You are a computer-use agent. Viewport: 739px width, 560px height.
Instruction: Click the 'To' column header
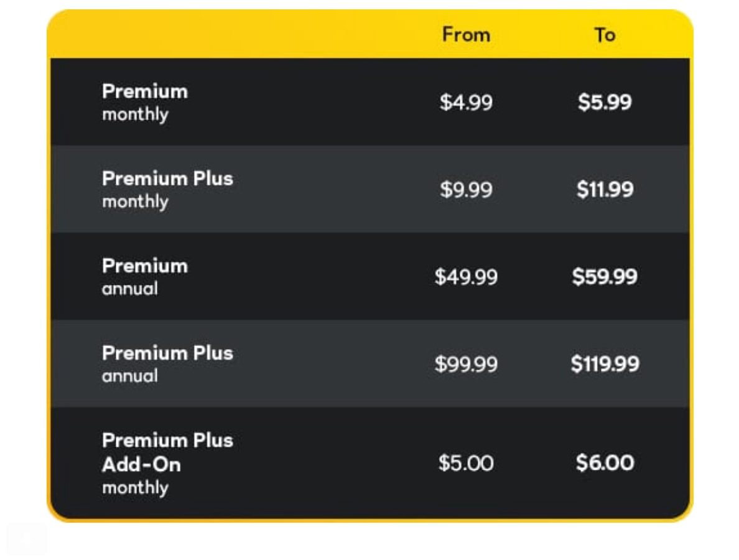point(604,35)
